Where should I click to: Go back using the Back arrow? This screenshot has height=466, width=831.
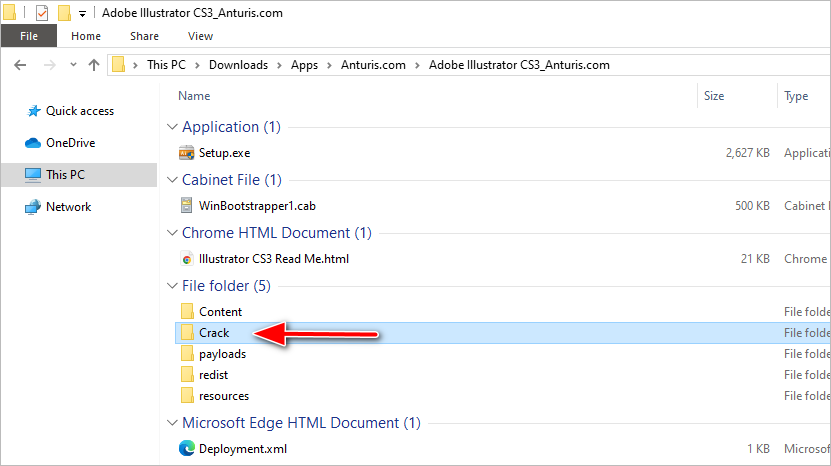pyautogui.click(x=21, y=65)
